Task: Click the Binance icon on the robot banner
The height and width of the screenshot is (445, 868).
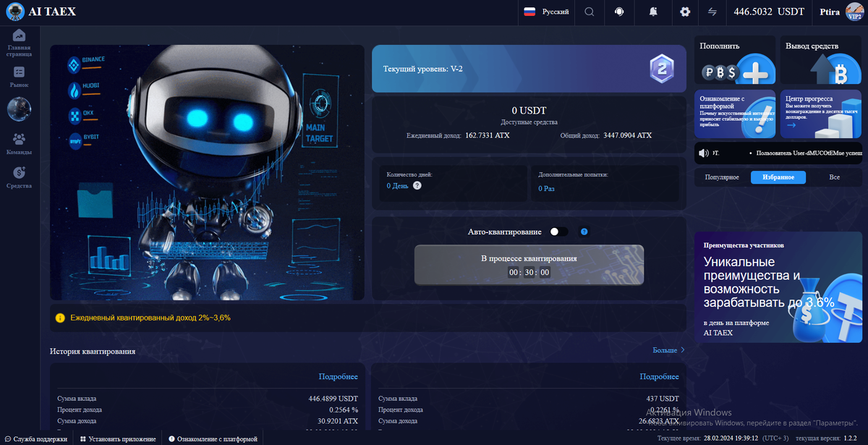Action: [72, 66]
